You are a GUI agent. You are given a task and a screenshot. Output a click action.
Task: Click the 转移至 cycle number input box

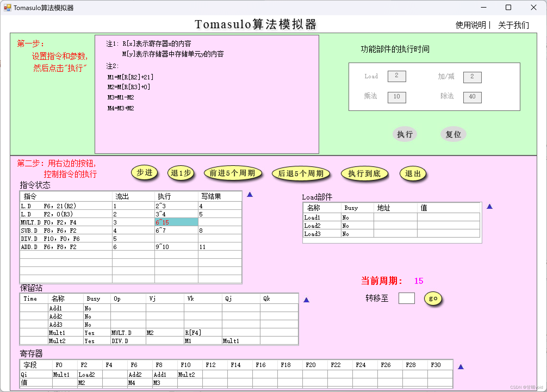(x=406, y=298)
